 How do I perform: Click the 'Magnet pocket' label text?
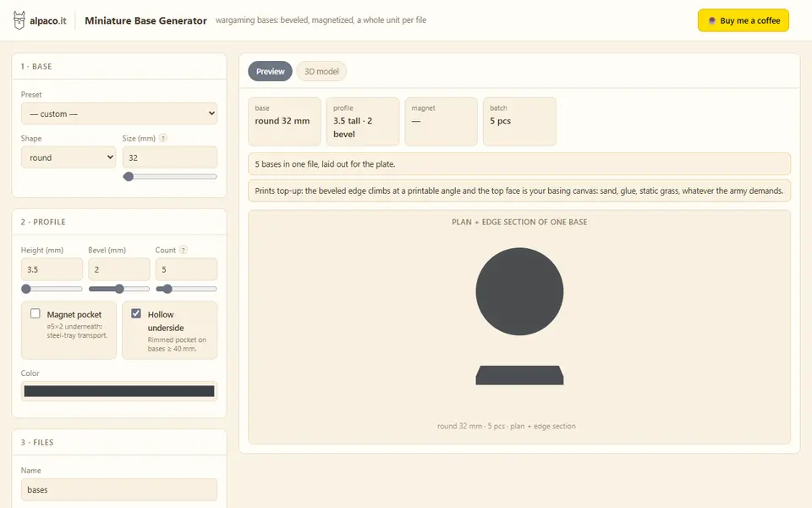point(74,315)
